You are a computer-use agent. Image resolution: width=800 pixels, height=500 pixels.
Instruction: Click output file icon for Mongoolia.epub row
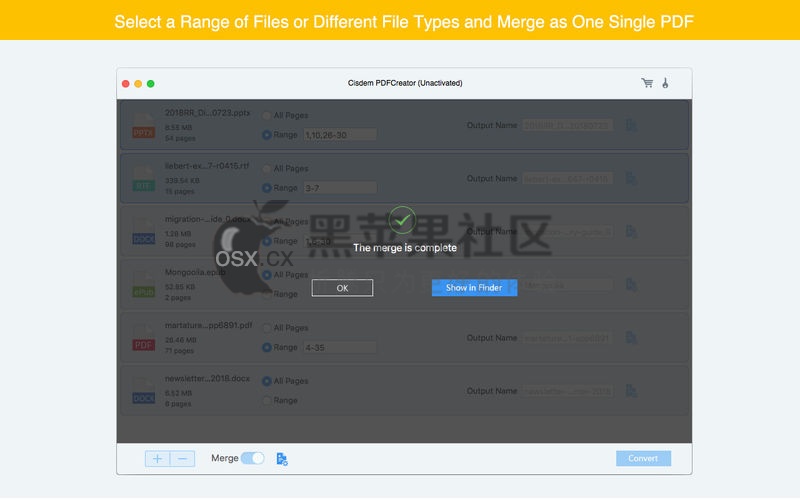pos(631,285)
